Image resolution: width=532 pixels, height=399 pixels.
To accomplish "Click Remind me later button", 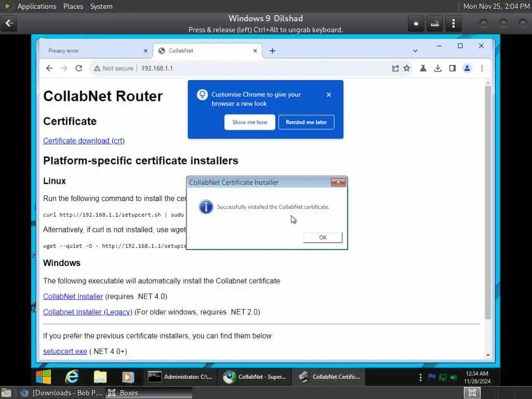I will (307, 122).
